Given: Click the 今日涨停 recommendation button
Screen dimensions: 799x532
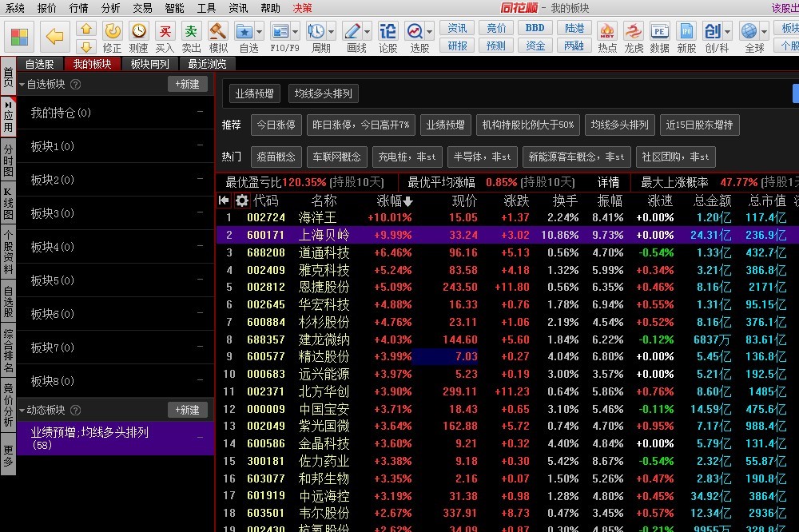Looking at the screenshot, I should click(276, 125).
